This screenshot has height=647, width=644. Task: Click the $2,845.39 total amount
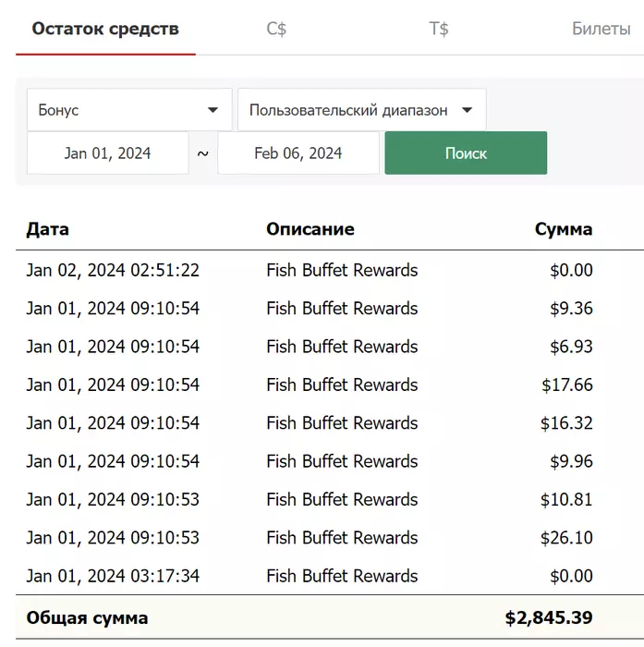tap(548, 617)
